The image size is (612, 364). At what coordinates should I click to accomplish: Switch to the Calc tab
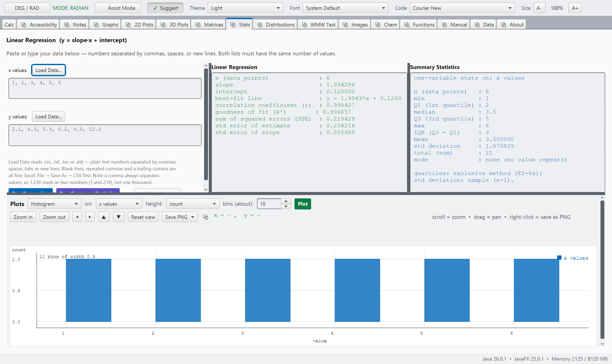click(9, 25)
